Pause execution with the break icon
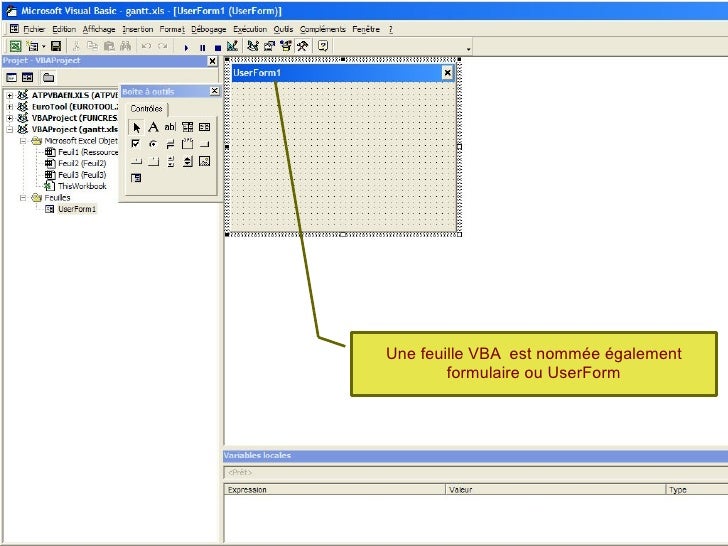The height and width of the screenshot is (546, 728). pos(202,47)
